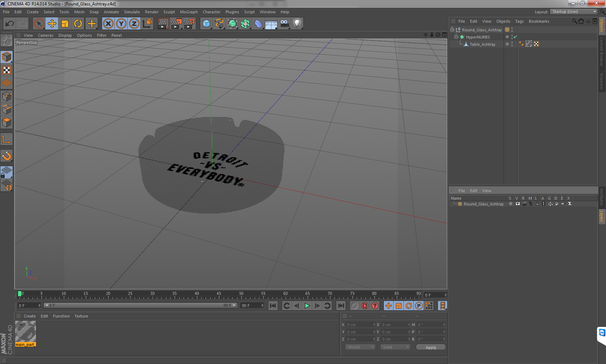This screenshot has height=364, width=606.
Task: Open the viewport Display menu
Action: pyautogui.click(x=65, y=35)
